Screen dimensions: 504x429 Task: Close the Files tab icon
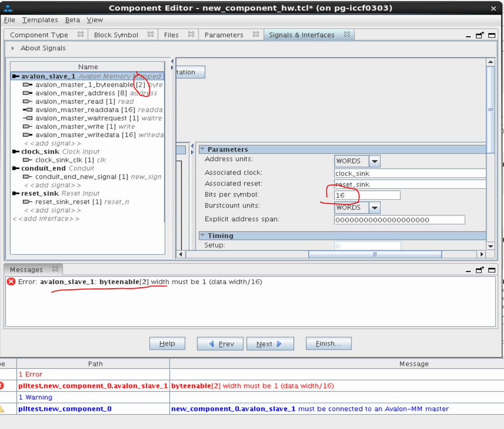(x=191, y=35)
